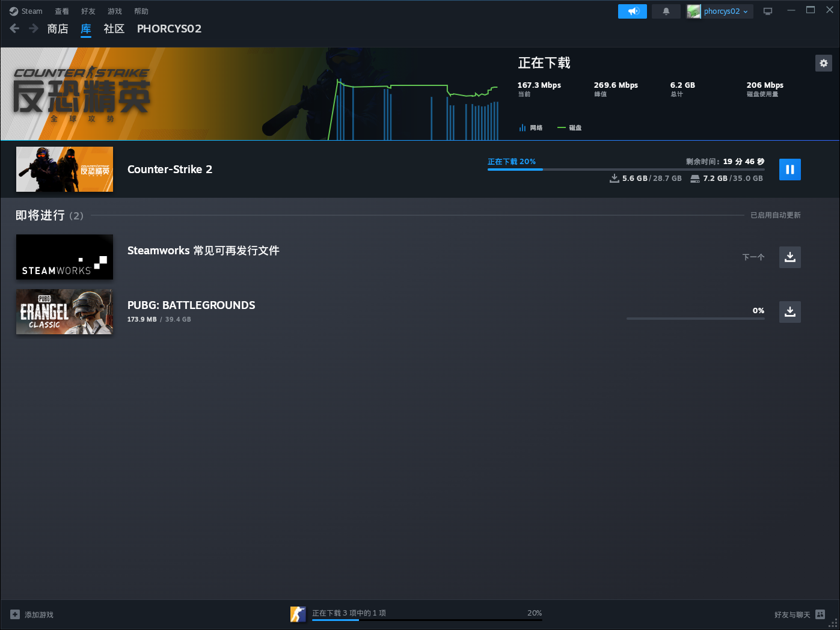
Task: Minimize the Steam window
Action: pyautogui.click(x=791, y=10)
